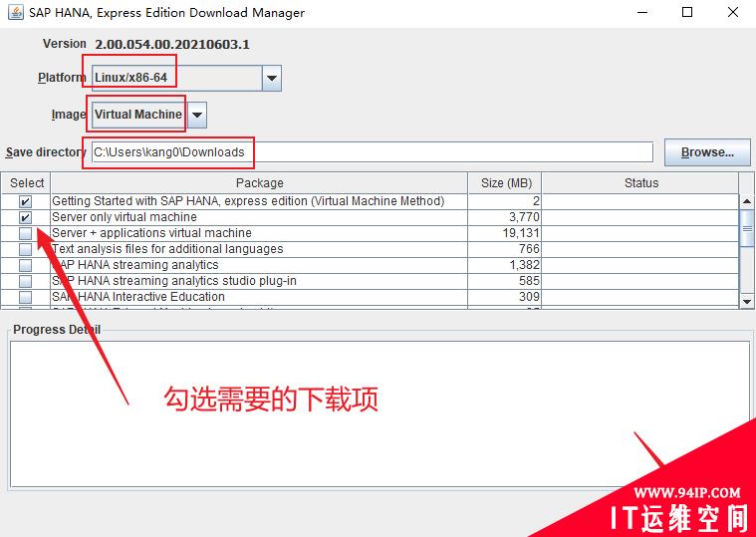Click the 3,770 size cell
Viewport: 756px width, 537px height.
[x=504, y=217]
